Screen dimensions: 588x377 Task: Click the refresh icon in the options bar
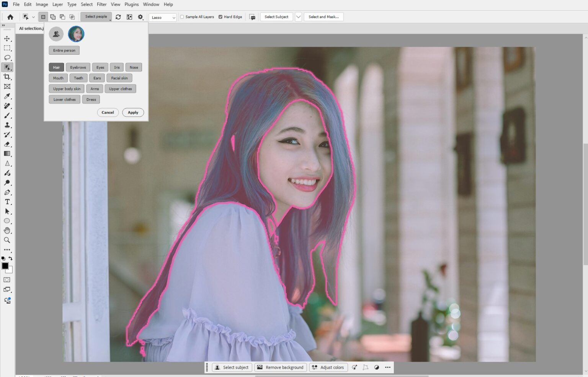point(118,17)
